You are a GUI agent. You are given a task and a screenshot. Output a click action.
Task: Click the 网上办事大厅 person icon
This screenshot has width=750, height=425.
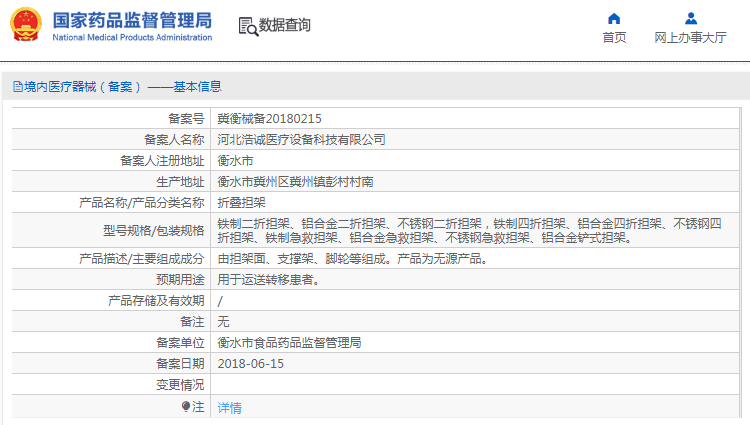(690, 18)
